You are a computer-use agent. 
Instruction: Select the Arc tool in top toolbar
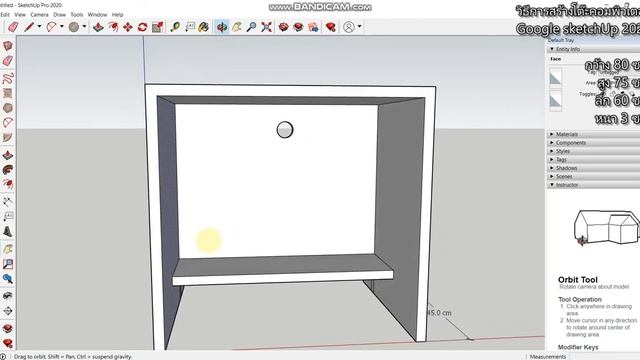[51, 27]
